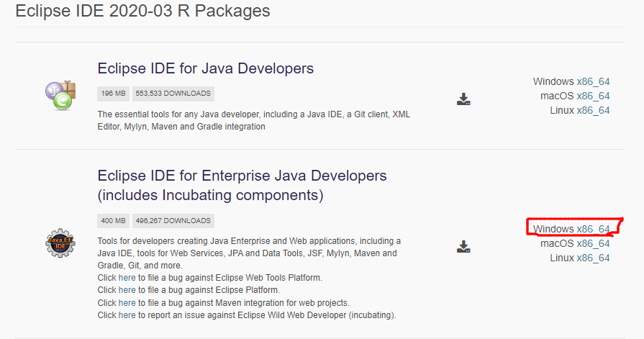Download Linux x86_64 for Java Developers
Viewport: 644px width, 339px height.
coord(593,110)
